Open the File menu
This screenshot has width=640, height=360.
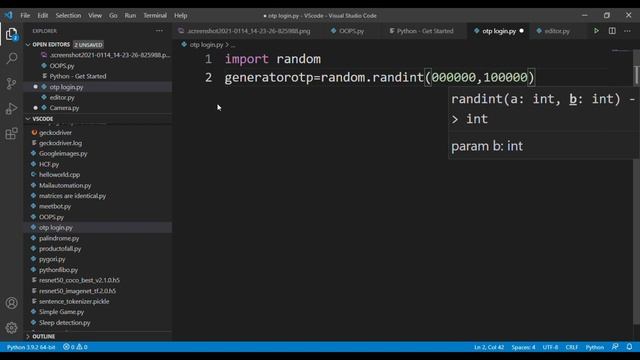pyautogui.click(x=25, y=16)
